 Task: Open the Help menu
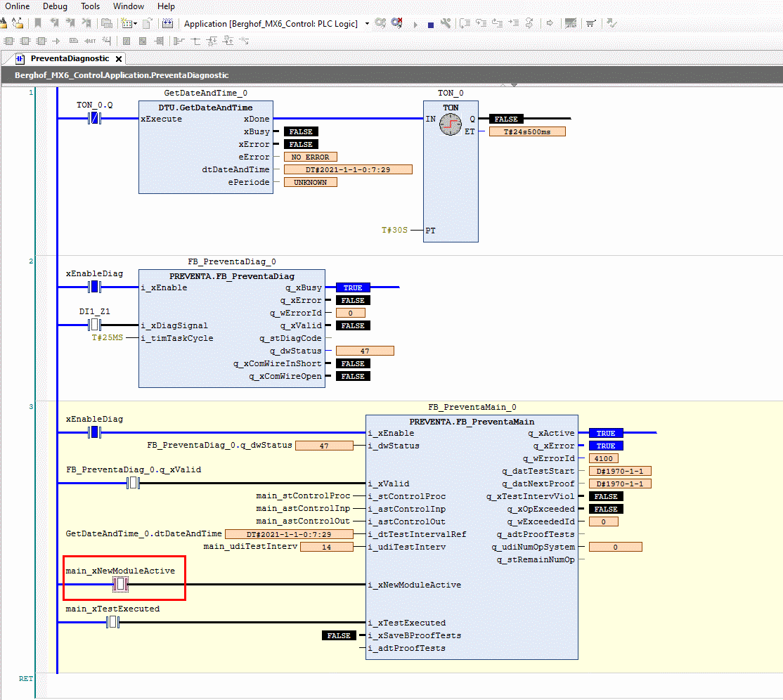166,6
